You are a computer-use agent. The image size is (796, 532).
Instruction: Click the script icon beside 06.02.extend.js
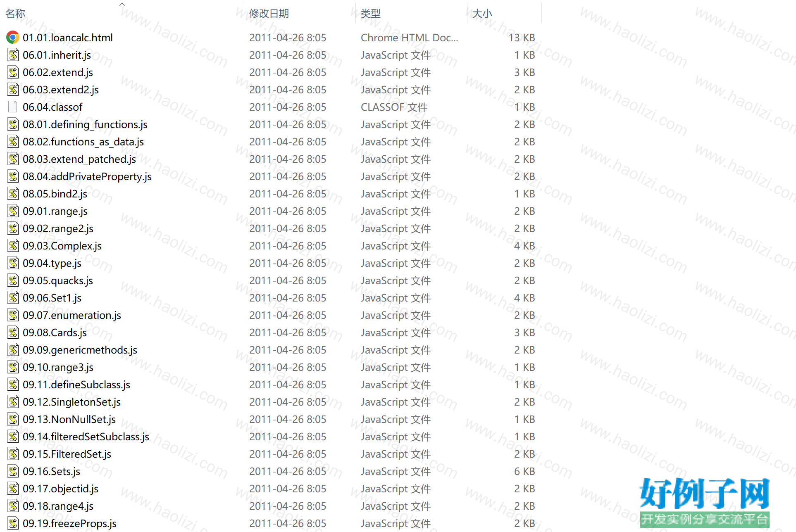coord(13,72)
